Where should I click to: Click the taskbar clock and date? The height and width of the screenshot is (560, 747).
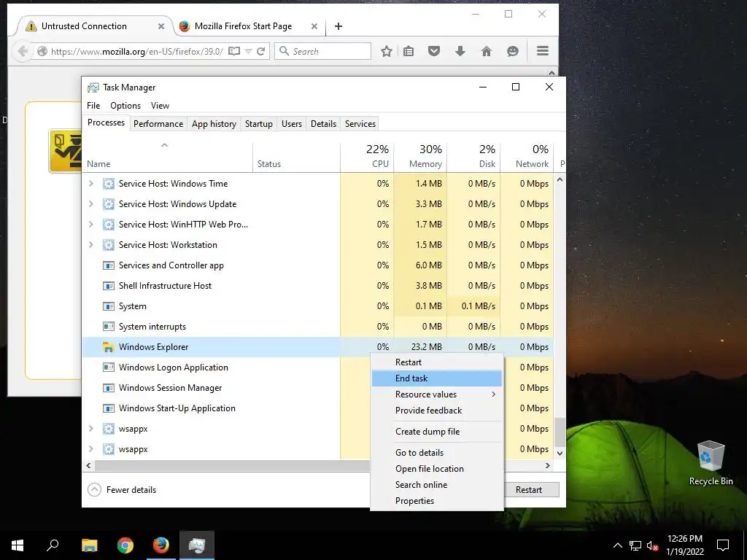tap(684, 545)
